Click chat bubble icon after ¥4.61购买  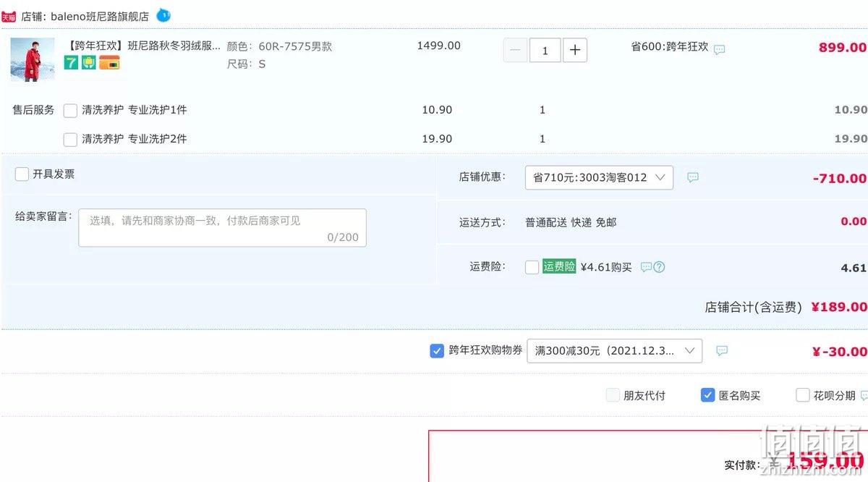646,267
